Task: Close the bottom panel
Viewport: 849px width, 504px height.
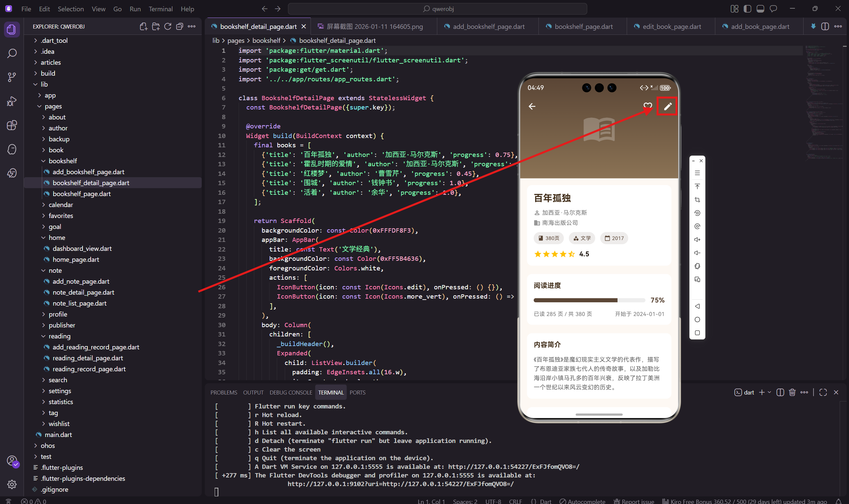Action: click(x=836, y=393)
